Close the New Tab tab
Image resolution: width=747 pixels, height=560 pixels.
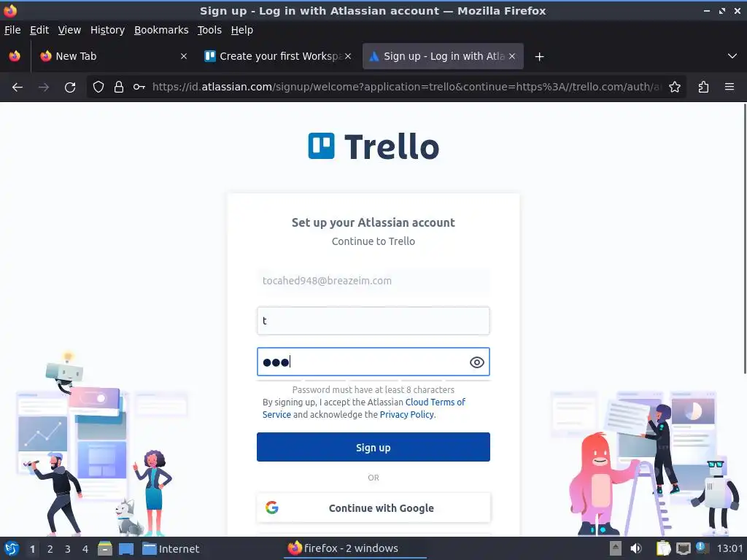point(184,56)
